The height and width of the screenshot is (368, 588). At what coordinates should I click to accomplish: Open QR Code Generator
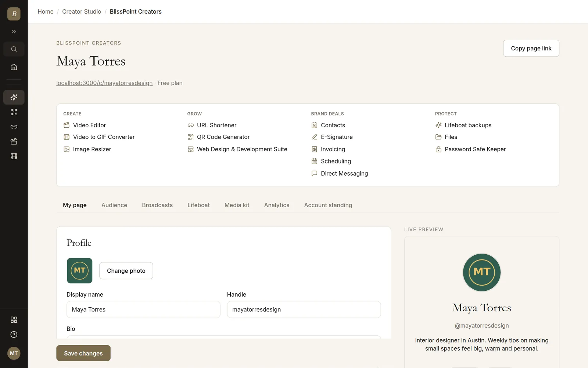tap(218, 137)
